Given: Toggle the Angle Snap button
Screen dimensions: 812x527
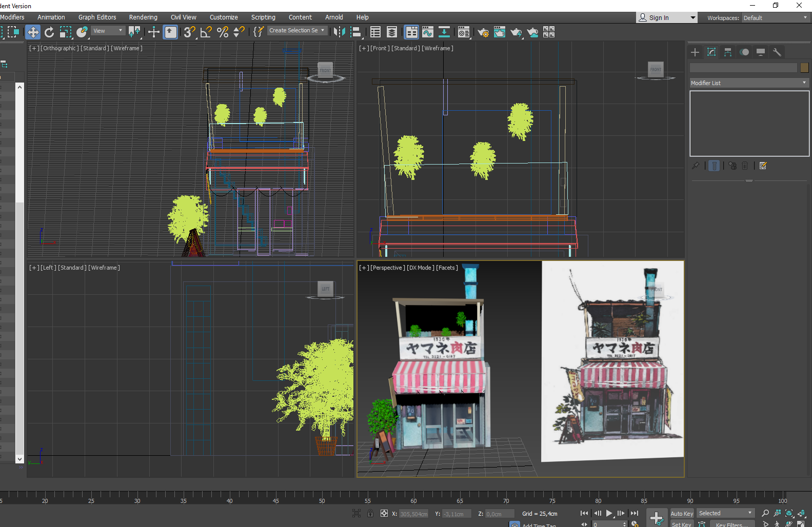Looking at the screenshot, I should coord(206,32).
